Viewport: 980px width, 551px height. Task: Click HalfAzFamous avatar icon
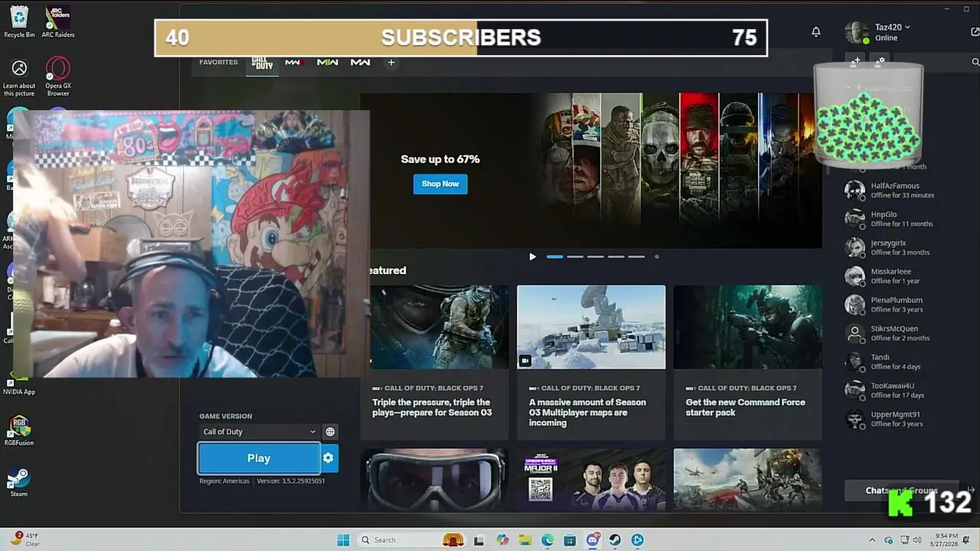854,190
